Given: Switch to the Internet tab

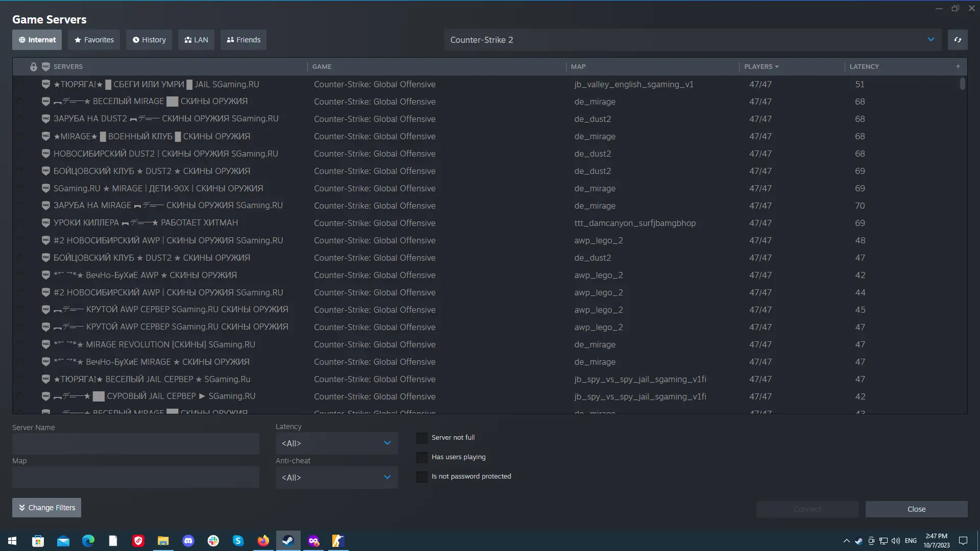Looking at the screenshot, I should coord(37,40).
